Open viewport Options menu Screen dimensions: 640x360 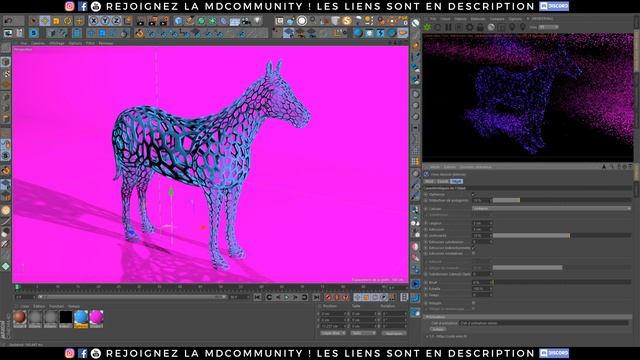tap(75, 43)
